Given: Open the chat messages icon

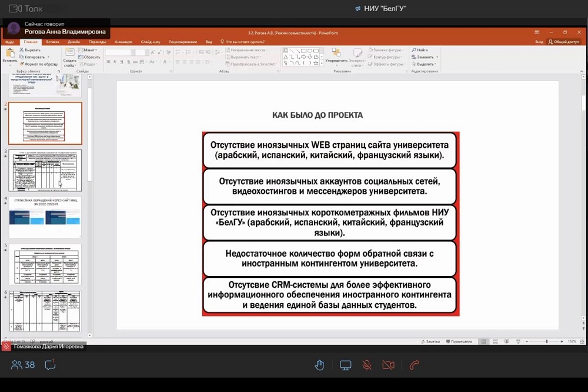Looking at the screenshot, I should (51, 365).
